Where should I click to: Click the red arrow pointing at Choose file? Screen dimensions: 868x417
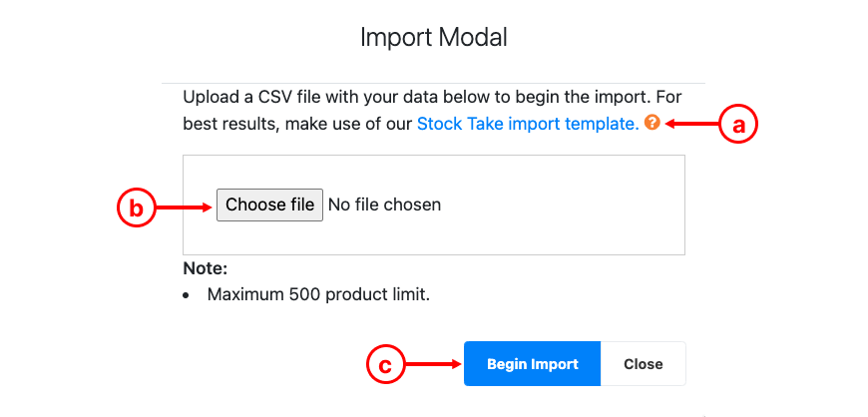(x=184, y=208)
